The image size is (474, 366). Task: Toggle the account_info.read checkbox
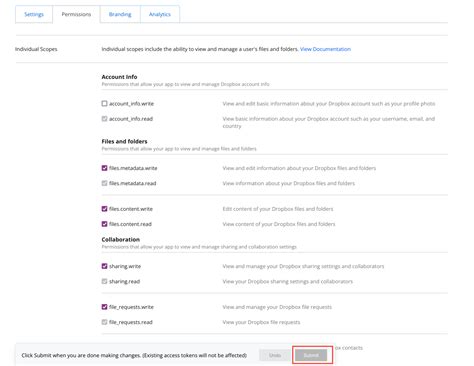(x=104, y=119)
